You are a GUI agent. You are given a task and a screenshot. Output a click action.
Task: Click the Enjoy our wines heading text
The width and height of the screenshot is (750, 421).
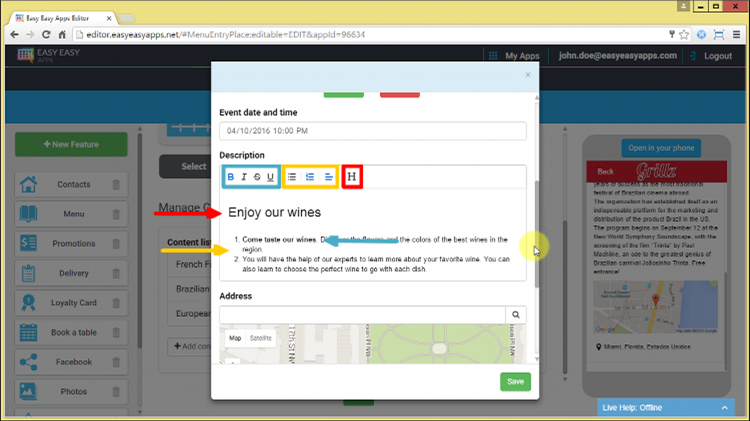[x=275, y=212]
